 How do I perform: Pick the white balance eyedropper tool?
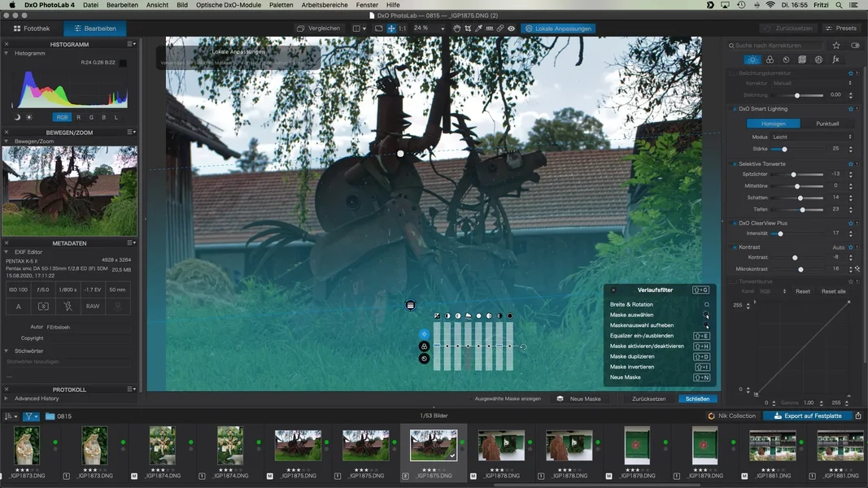point(479,28)
